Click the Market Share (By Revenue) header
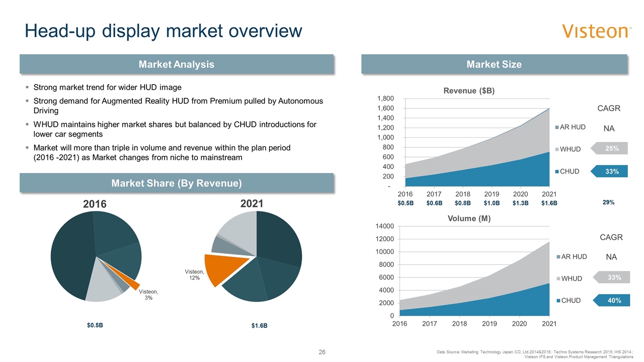Screen dimensions: 644x362 (x=177, y=183)
